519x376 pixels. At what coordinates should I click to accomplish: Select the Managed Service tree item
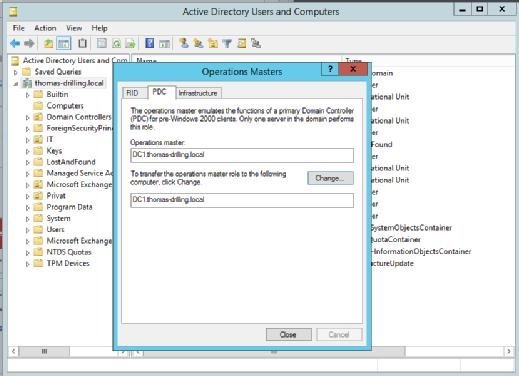click(x=80, y=173)
